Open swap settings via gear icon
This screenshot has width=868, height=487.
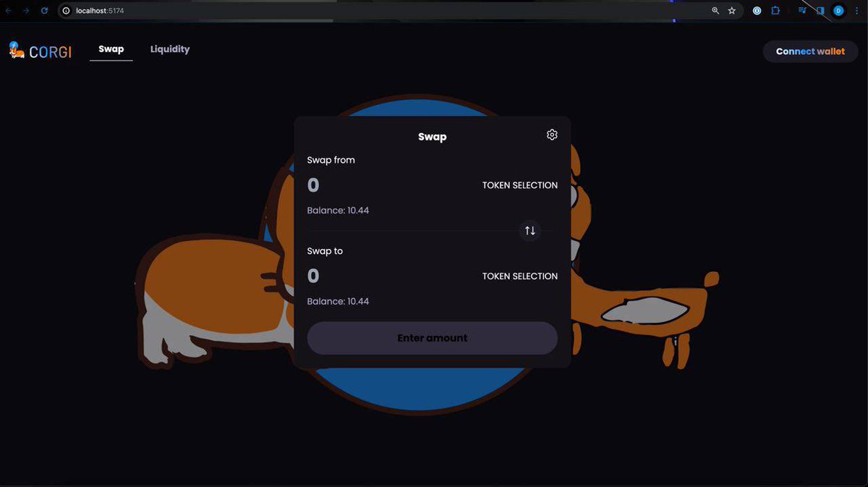(551, 134)
